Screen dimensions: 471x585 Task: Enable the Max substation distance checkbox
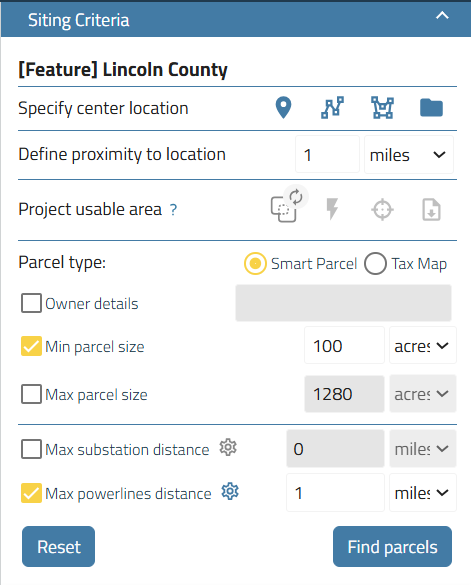[x=31, y=448]
